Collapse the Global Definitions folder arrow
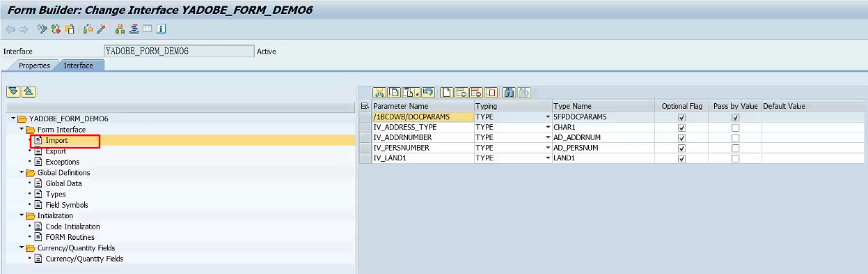 pos(22,173)
